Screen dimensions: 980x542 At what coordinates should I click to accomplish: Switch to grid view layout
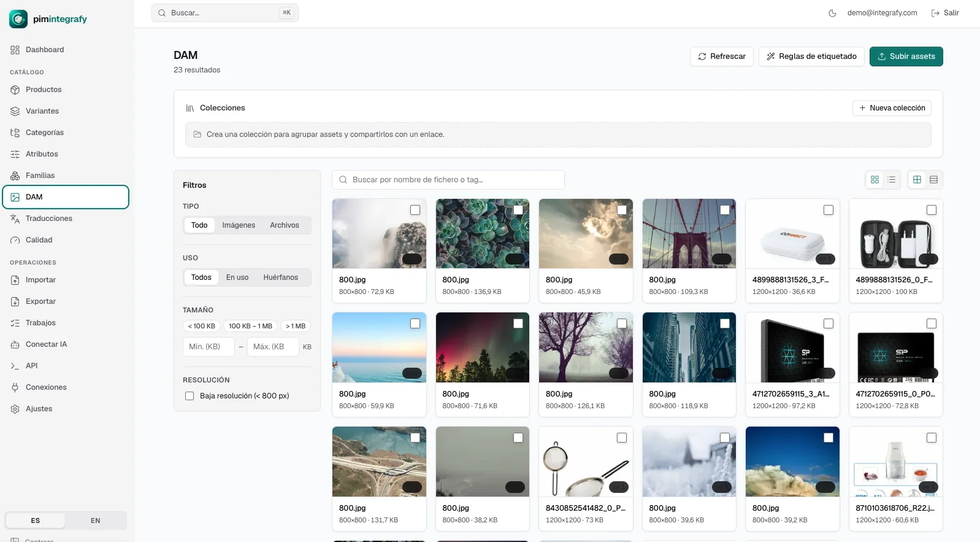click(875, 180)
